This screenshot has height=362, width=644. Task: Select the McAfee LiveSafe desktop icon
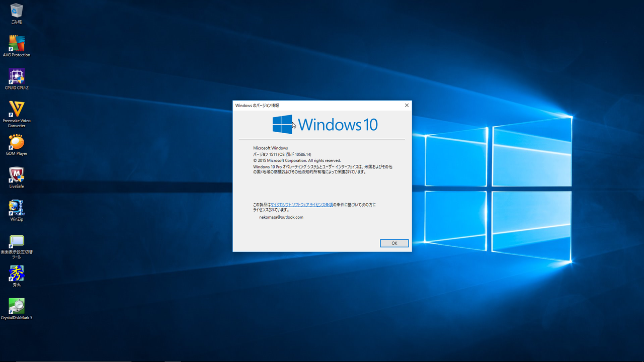pos(17,177)
